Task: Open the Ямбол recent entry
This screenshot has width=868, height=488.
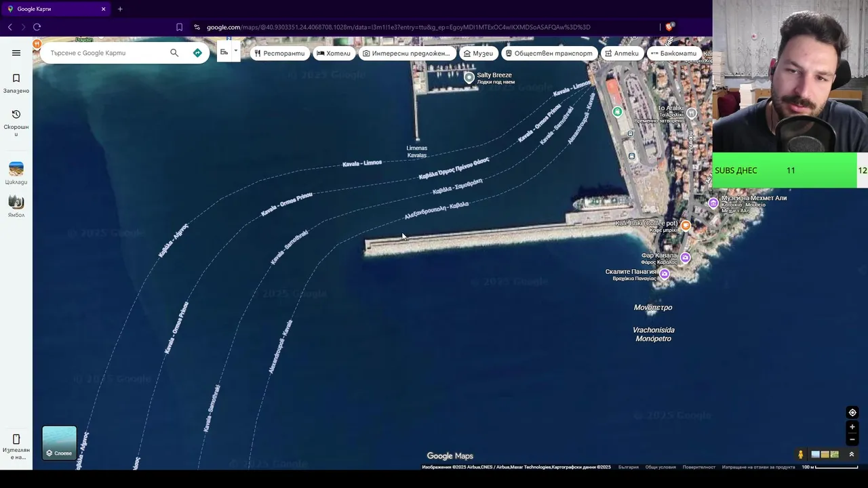Action: click(x=16, y=207)
